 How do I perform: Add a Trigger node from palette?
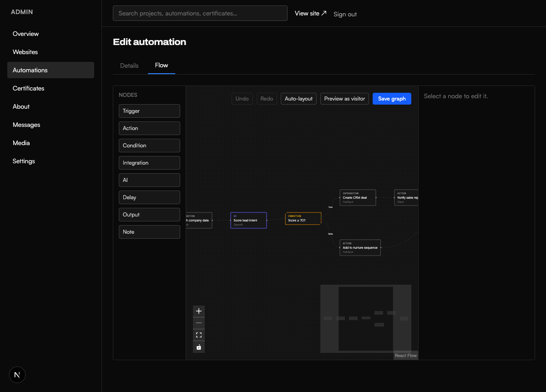coord(149,111)
